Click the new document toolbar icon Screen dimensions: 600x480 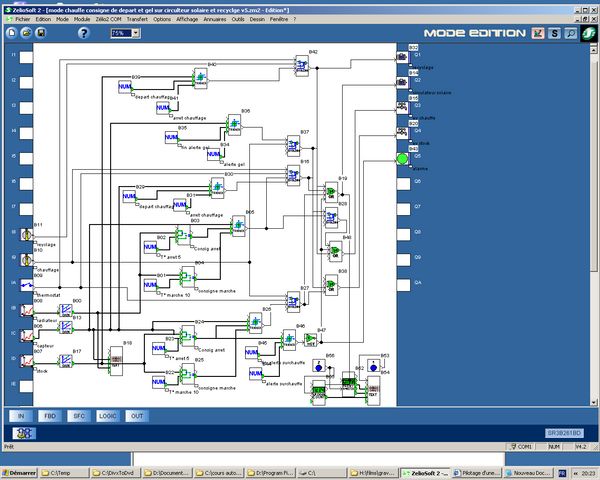tap(11, 33)
